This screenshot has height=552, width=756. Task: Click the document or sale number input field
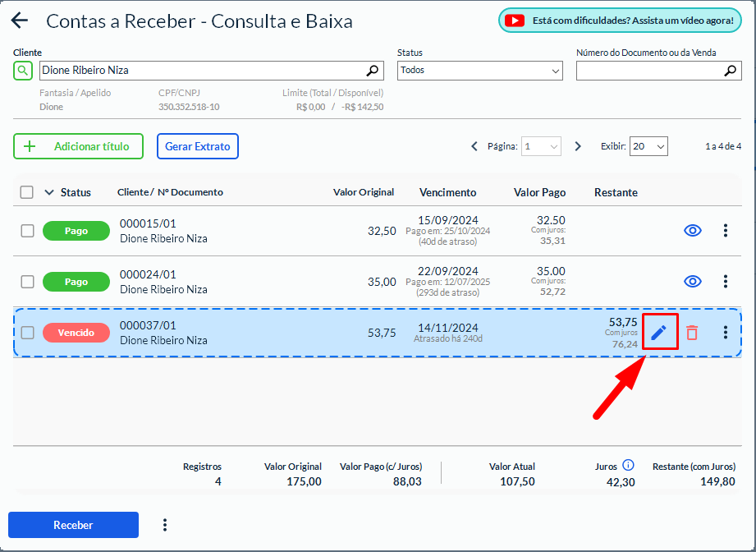pos(648,71)
